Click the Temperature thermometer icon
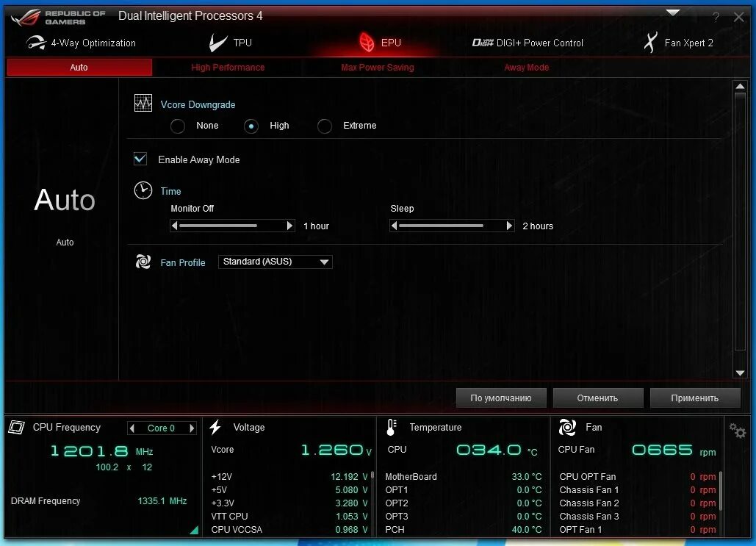 392,427
